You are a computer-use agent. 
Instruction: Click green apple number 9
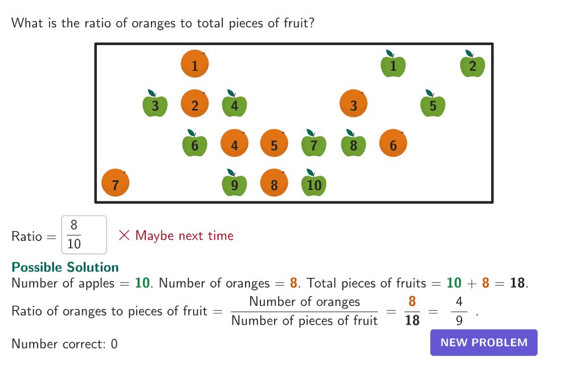tap(234, 184)
